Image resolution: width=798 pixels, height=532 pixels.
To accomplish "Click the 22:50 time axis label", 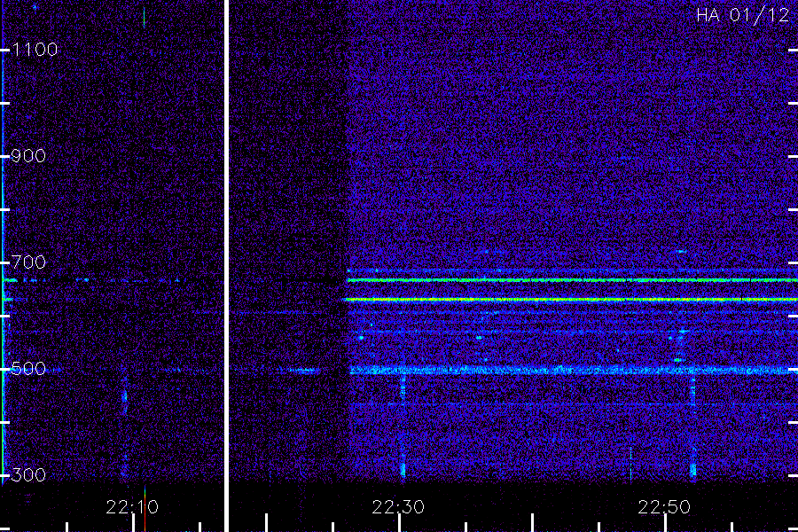I will point(664,507).
